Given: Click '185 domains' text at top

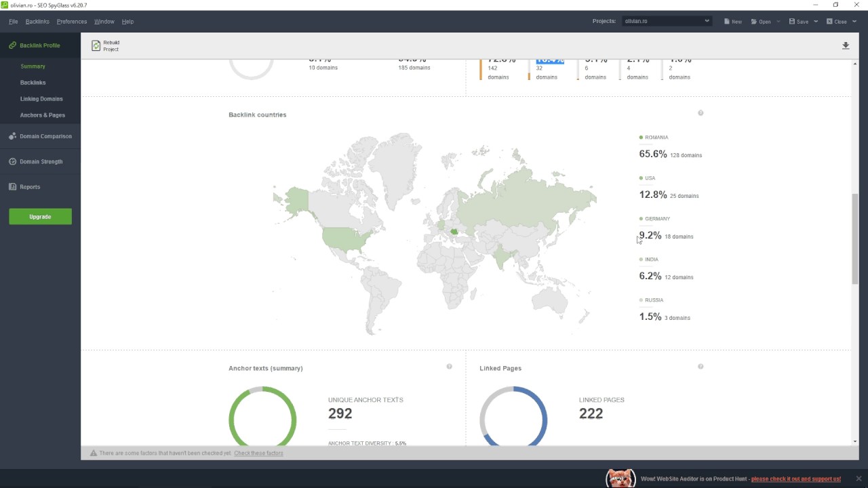Looking at the screenshot, I should click(x=414, y=68).
